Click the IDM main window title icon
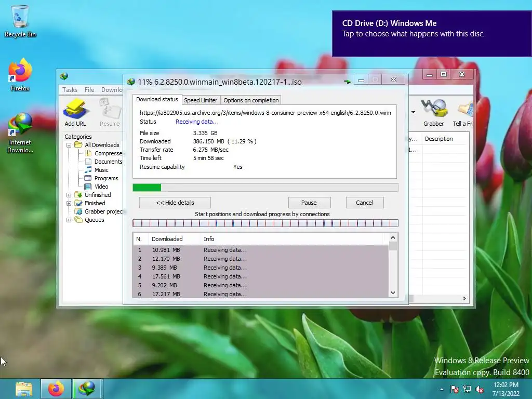The height and width of the screenshot is (399, 532). [x=64, y=76]
